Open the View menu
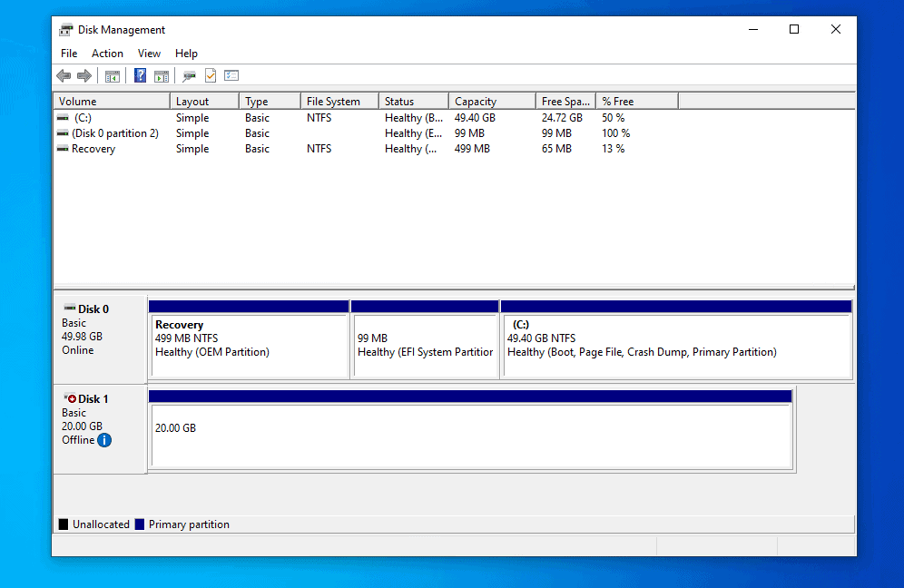The width and height of the screenshot is (904, 588). click(149, 53)
